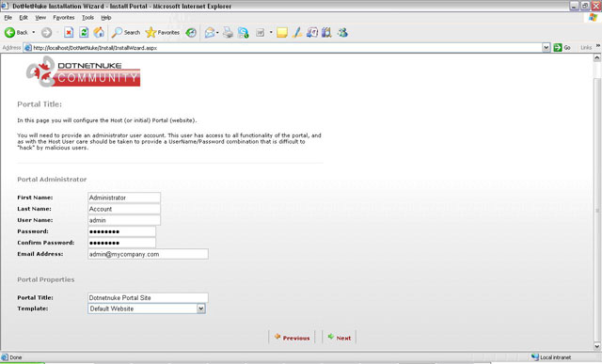Open the View menu
This screenshot has width=602, height=364.
coord(40,18)
